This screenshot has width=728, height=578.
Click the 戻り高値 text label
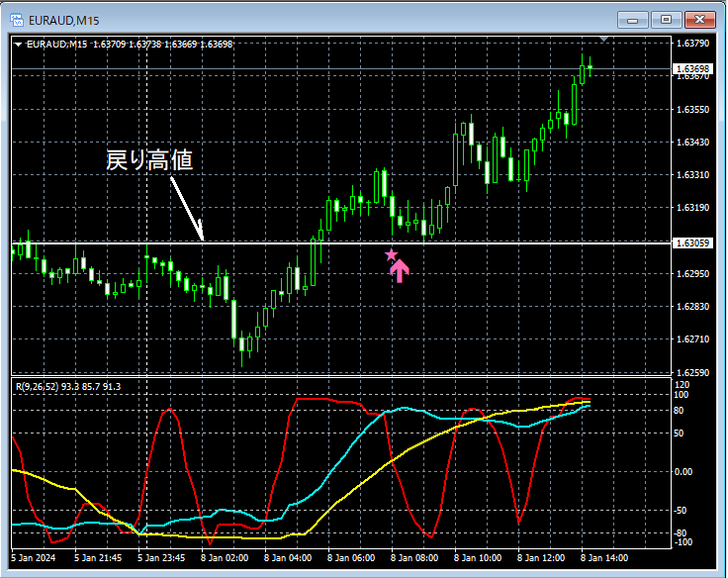click(149, 160)
